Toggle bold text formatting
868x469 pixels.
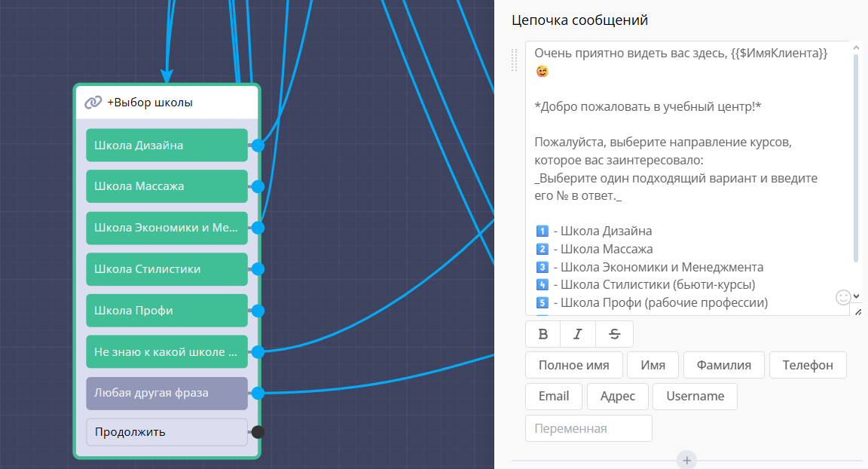[543, 334]
